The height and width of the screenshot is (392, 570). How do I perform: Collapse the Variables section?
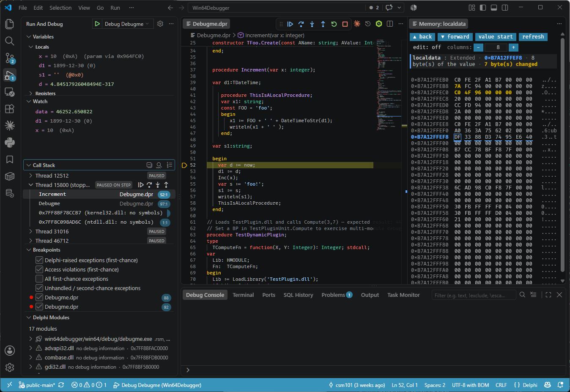tap(29, 37)
